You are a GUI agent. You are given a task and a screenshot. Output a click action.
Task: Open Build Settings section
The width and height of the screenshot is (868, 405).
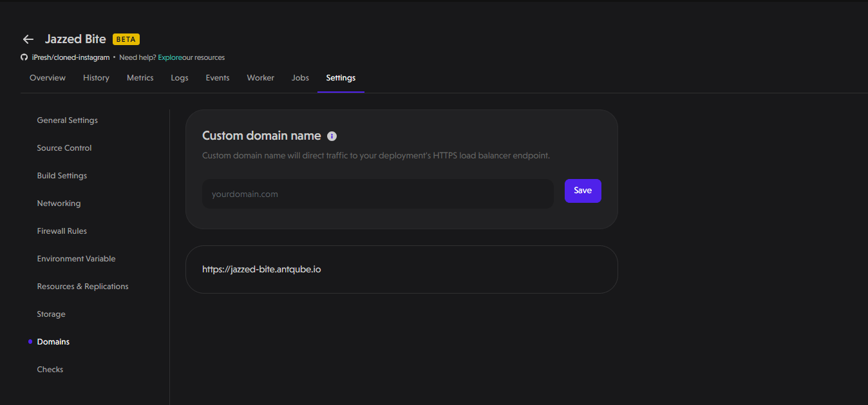pyautogui.click(x=62, y=176)
